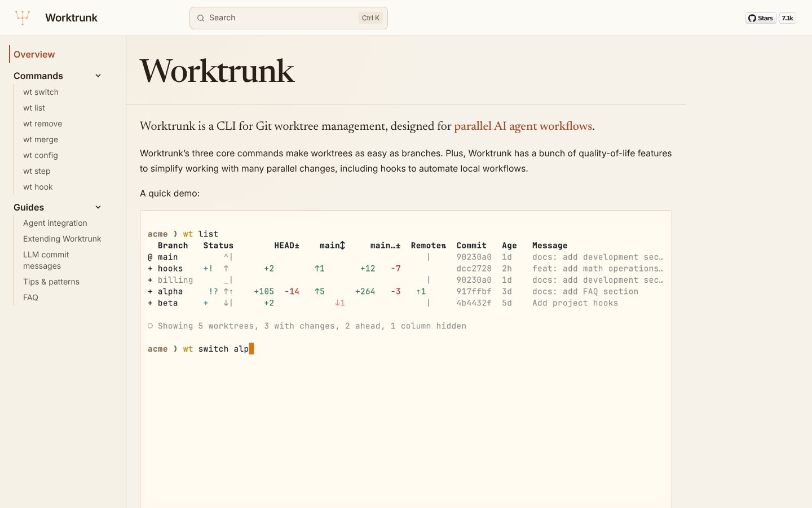Open the FAQ page in sidebar
This screenshot has width=812, height=508.
click(x=30, y=297)
